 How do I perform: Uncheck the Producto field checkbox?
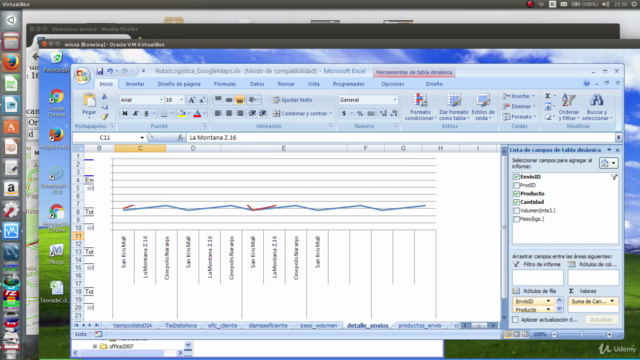coord(516,193)
